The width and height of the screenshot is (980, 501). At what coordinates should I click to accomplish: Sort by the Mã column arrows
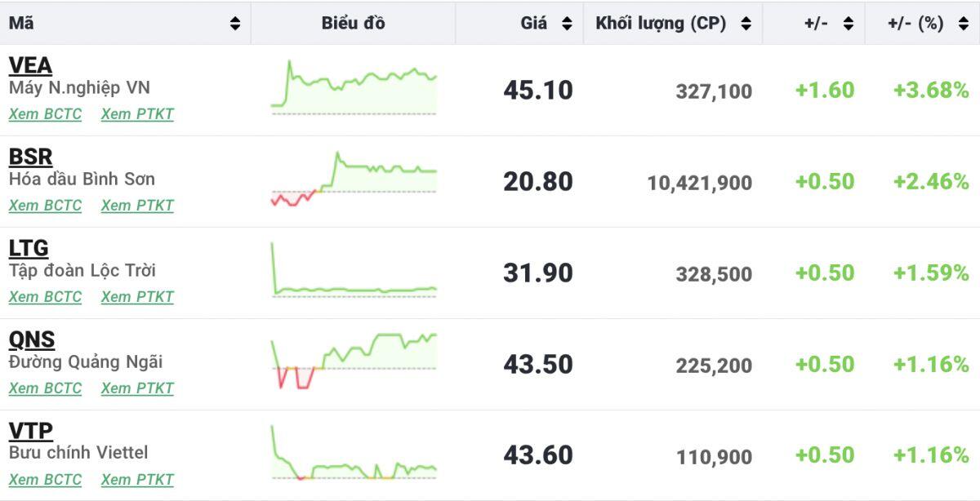click(235, 24)
